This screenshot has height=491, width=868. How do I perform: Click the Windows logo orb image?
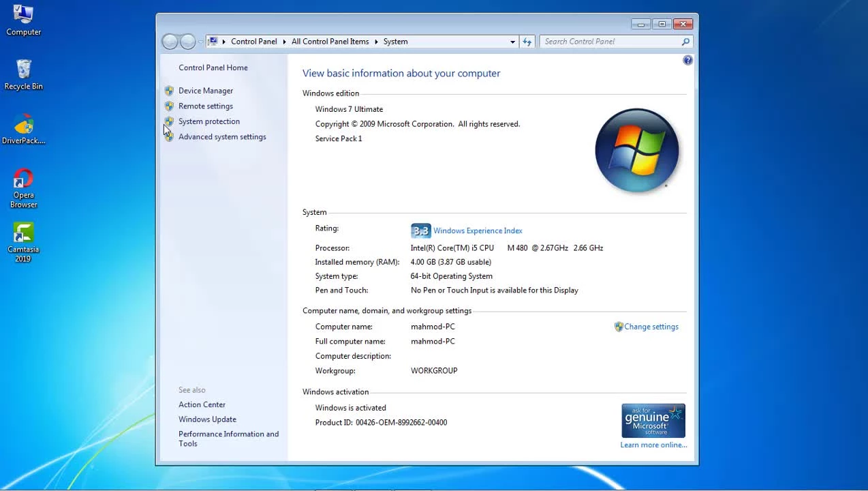point(636,151)
